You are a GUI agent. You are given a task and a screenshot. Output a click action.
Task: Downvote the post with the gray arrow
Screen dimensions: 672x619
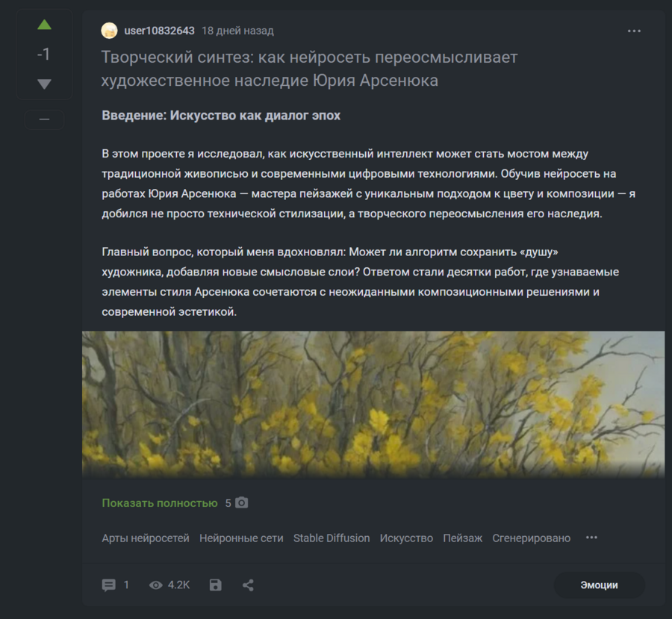[44, 84]
